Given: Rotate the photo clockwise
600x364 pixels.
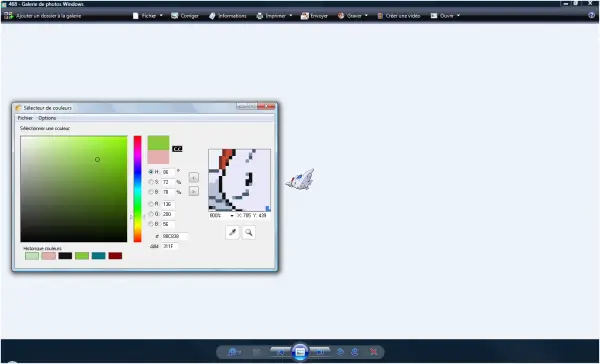Looking at the screenshot, I should tap(355, 352).
